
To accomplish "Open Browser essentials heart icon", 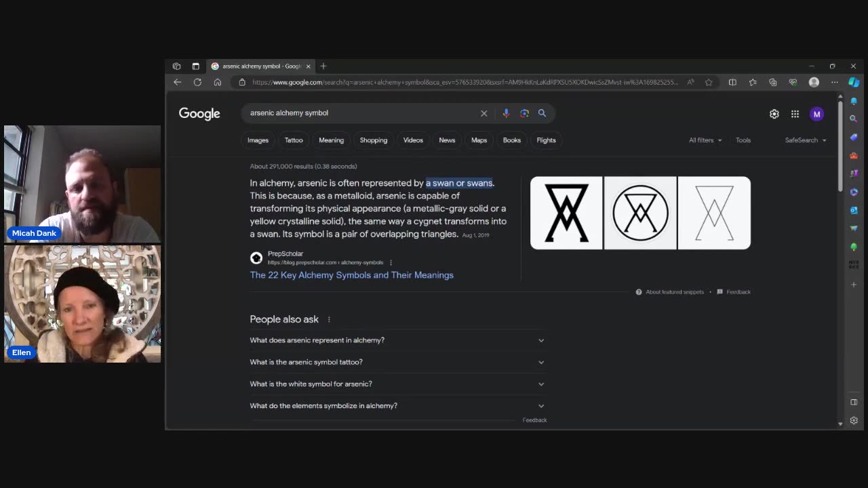I will 793,82.
